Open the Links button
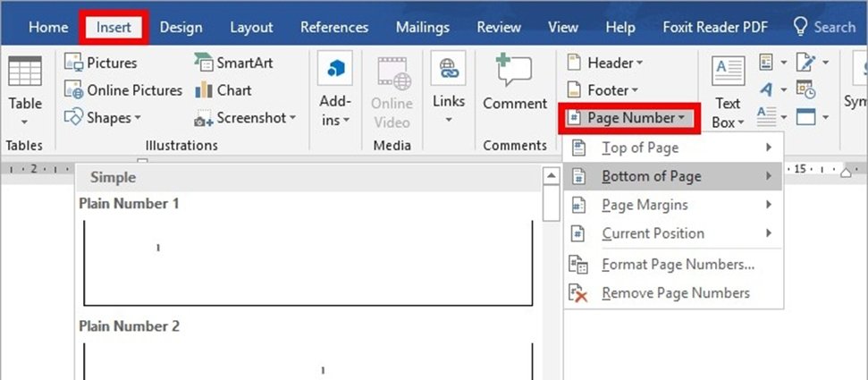 tap(449, 89)
